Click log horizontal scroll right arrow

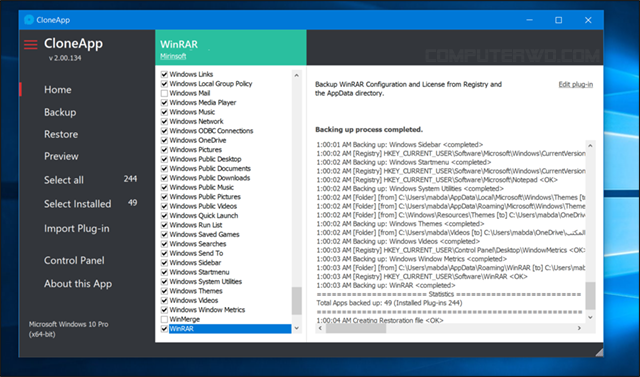pyautogui.click(x=580, y=328)
